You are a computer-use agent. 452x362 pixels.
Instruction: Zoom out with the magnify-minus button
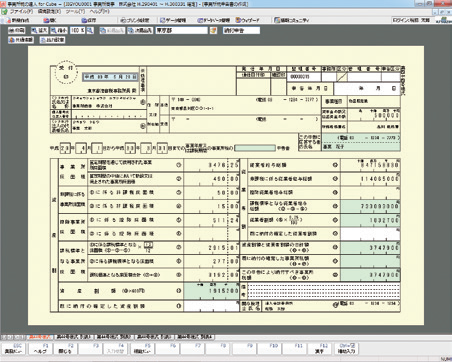pyautogui.click(x=59, y=30)
